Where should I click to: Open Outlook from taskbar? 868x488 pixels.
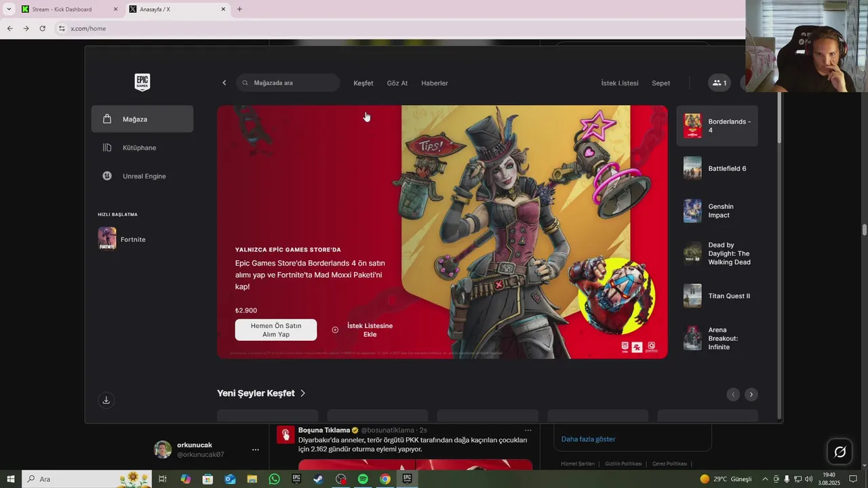click(230, 479)
